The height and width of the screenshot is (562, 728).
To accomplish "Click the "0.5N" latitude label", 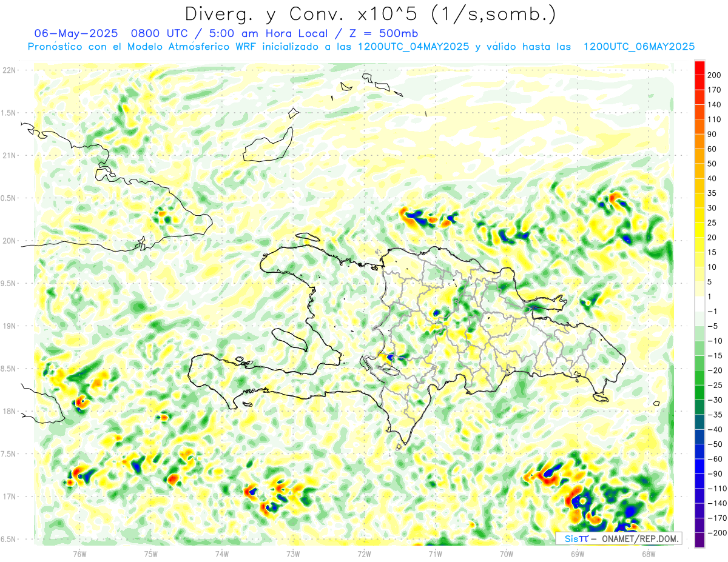I will pyautogui.click(x=8, y=198).
